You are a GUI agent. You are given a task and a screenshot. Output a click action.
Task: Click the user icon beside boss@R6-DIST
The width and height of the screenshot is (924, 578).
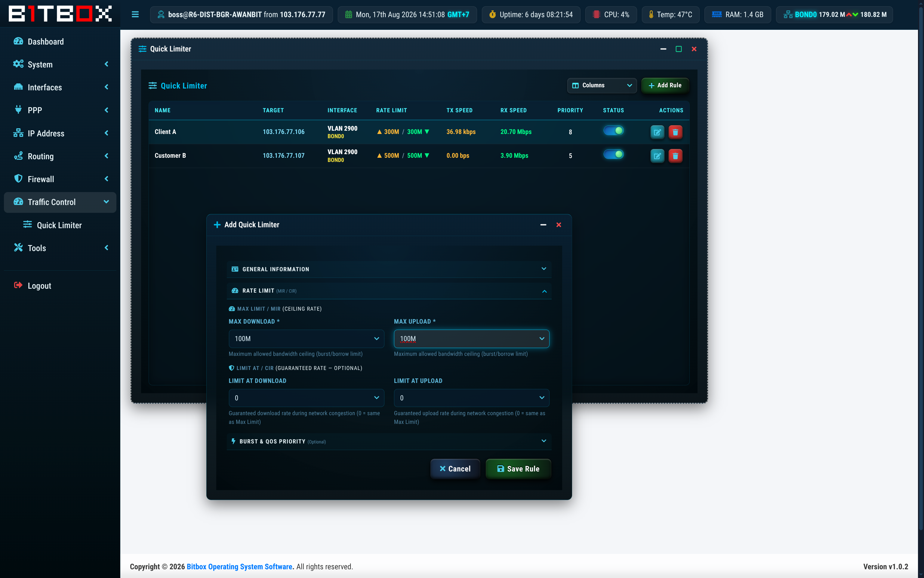click(x=161, y=14)
